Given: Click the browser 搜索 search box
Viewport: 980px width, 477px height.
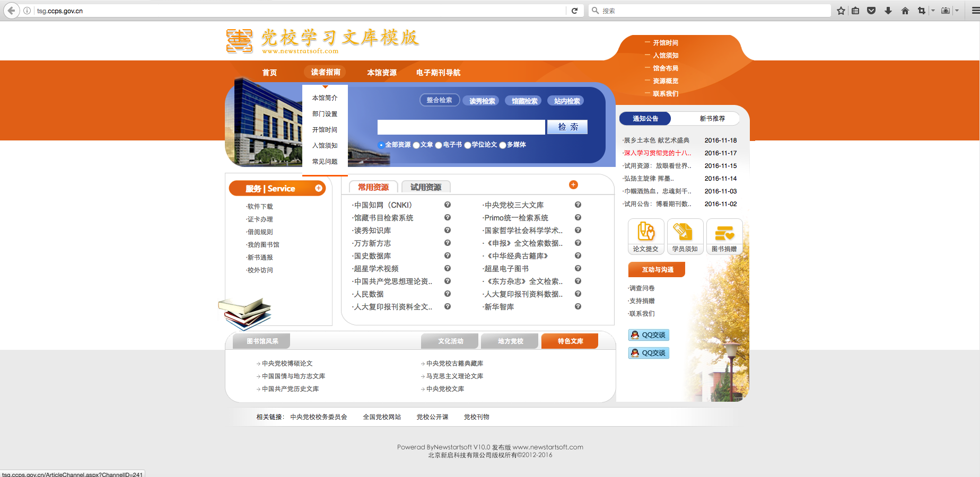Looking at the screenshot, I should point(710,11).
